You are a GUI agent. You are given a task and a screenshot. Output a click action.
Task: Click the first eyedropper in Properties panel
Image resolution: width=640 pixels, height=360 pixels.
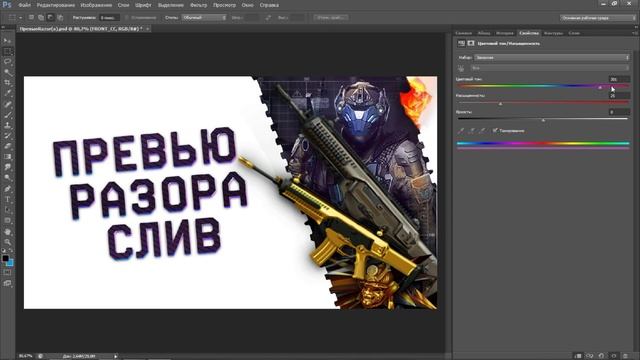pyautogui.click(x=461, y=131)
